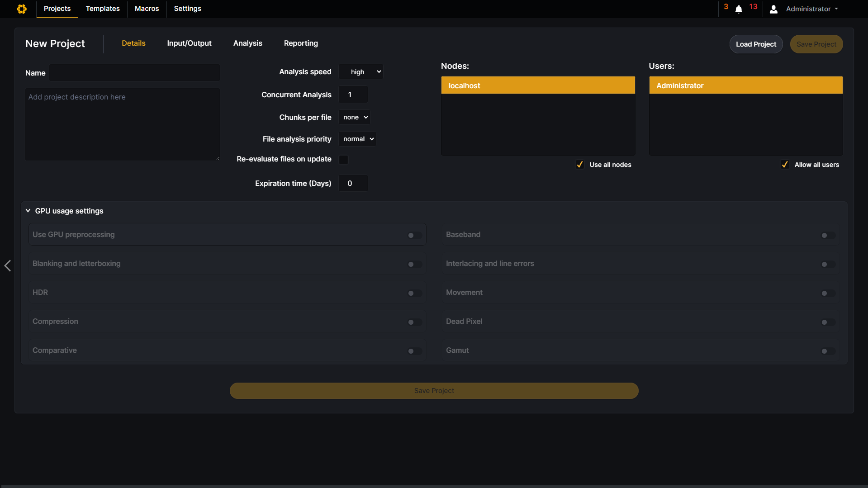Open the Macros menu
The height and width of the screenshot is (488, 868).
coord(146,8)
